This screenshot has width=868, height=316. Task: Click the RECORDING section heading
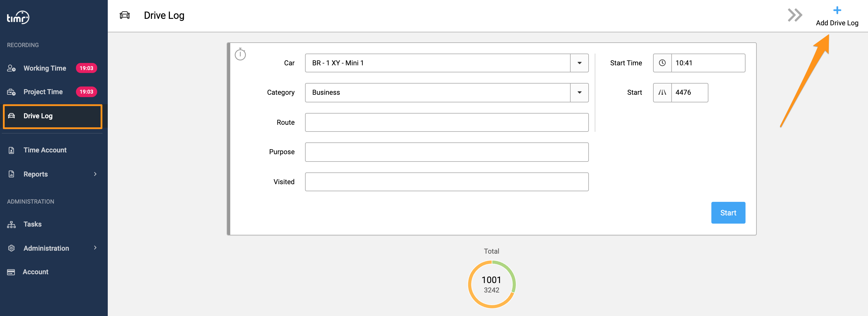pos(23,45)
